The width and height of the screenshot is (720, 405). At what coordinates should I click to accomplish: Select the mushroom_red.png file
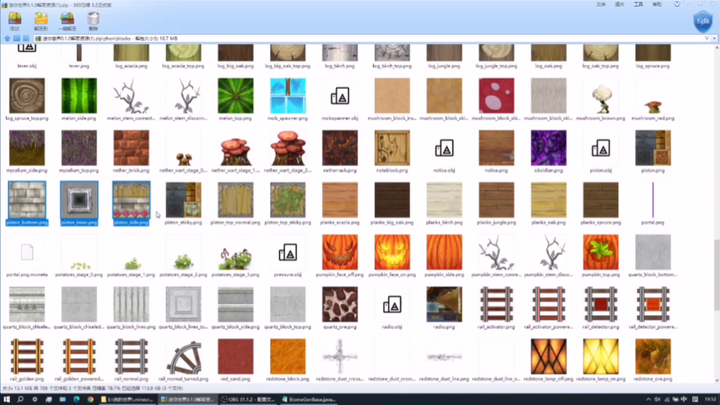coord(653,99)
